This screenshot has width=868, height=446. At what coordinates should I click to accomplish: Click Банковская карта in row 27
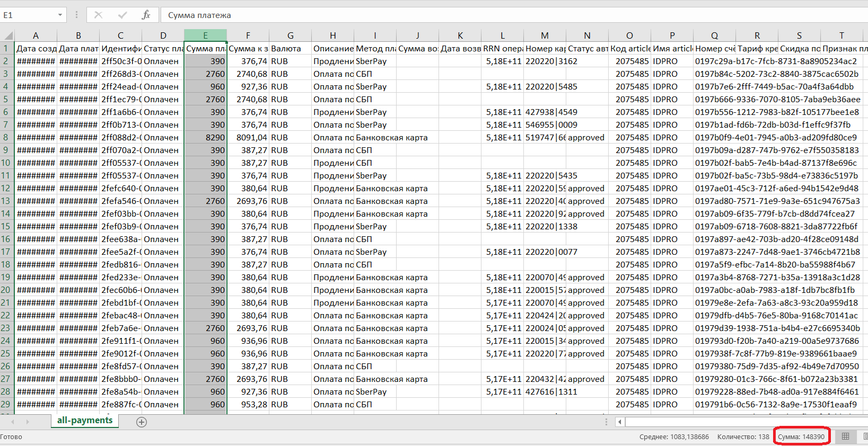click(392, 379)
